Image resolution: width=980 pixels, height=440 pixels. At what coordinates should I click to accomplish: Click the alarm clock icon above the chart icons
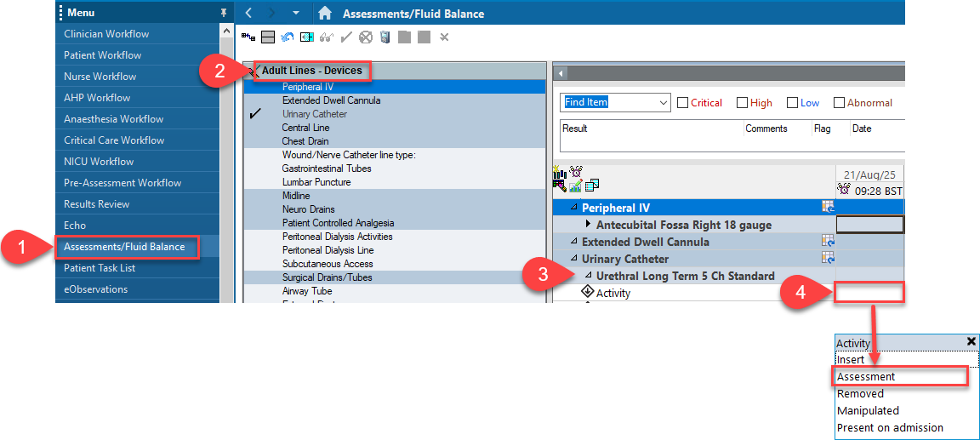pyautogui.click(x=576, y=171)
